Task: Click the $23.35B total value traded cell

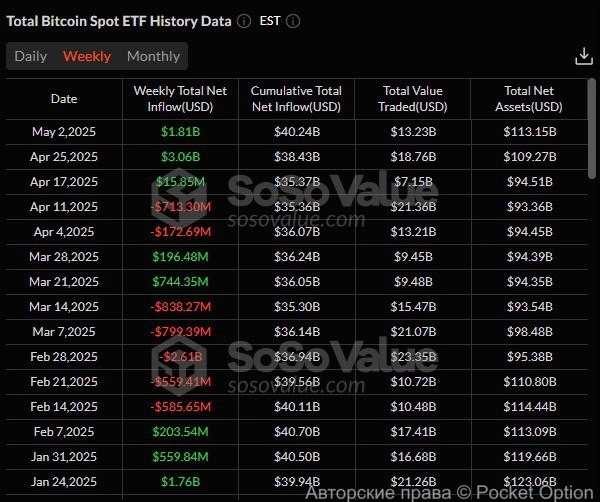Action: point(412,356)
